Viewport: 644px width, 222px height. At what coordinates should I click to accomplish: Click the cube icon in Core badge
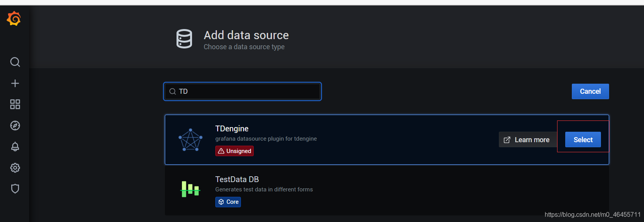coord(221,202)
